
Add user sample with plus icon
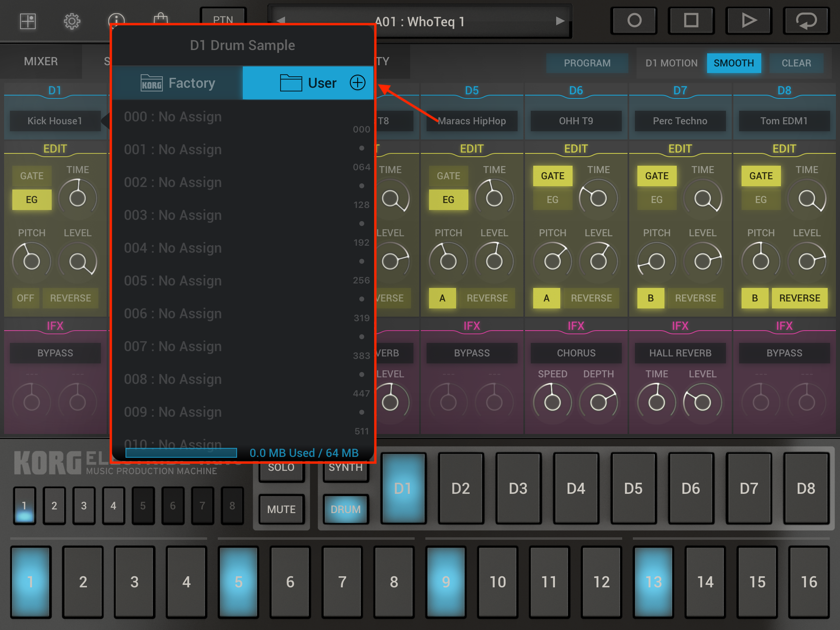pyautogui.click(x=358, y=82)
